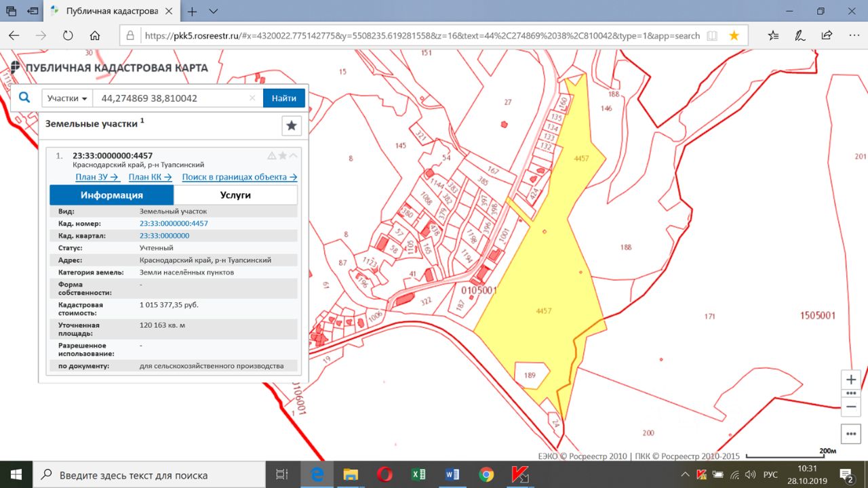Click the РУС language indicator
Image resolution: width=868 pixels, height=488 pixels.
pos(772,474)
